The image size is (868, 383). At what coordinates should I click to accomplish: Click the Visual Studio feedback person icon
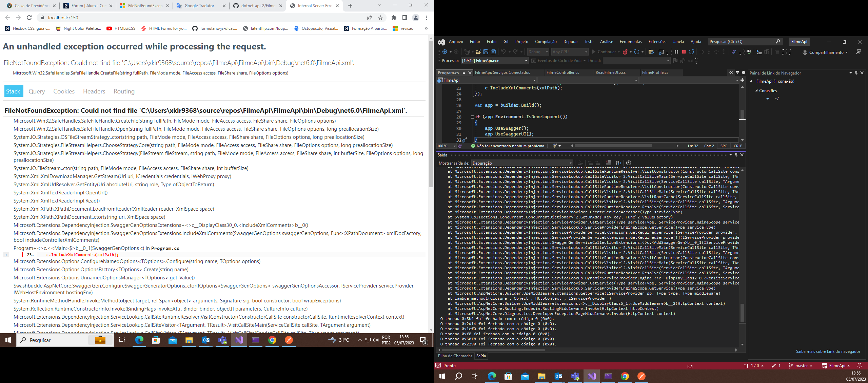tap(858, 52)
